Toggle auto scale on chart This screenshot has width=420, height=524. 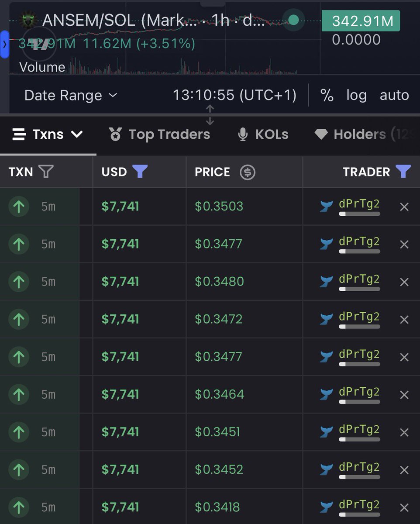click(x=394, y=95)
